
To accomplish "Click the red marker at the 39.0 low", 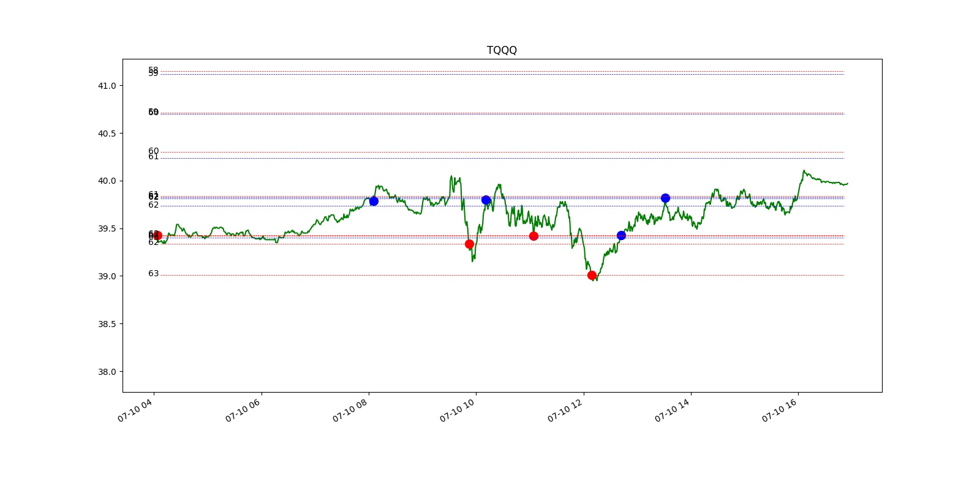I will coord(592,275).
